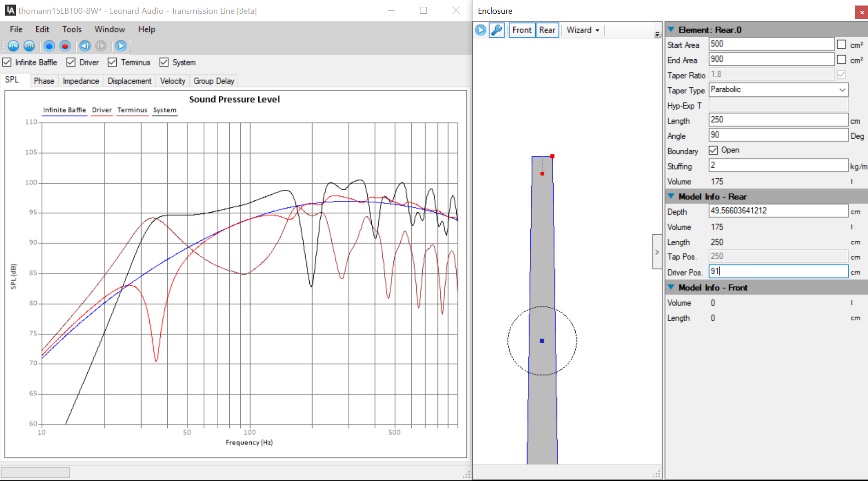The width and height of the screenshot is (868, 481).
Task: Switch to the Impedance tab
Action: (x=81, y=81)
